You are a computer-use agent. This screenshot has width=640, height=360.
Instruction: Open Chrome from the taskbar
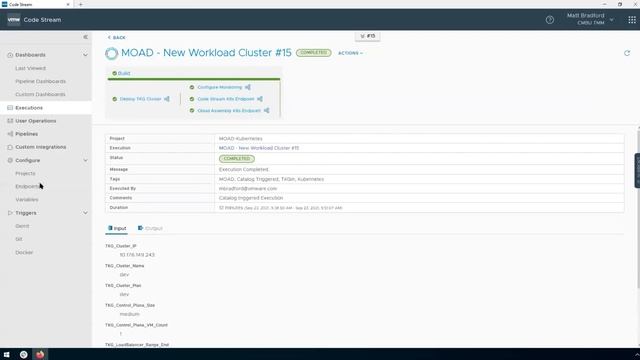point(23,354)
